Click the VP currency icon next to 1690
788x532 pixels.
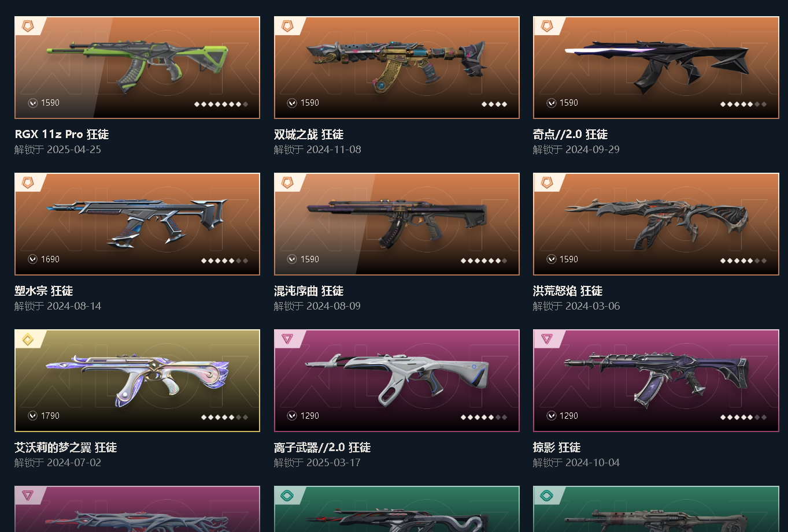33,259
